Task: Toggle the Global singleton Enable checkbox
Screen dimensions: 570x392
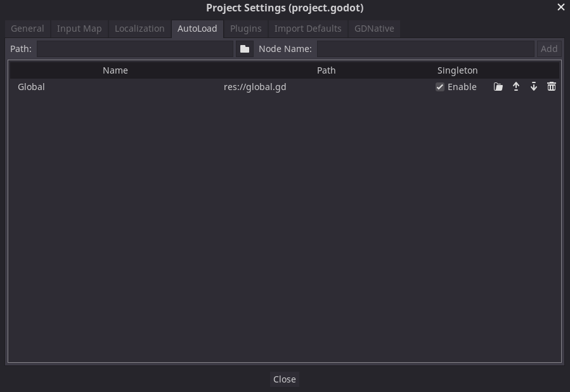Action: (440, 87)
